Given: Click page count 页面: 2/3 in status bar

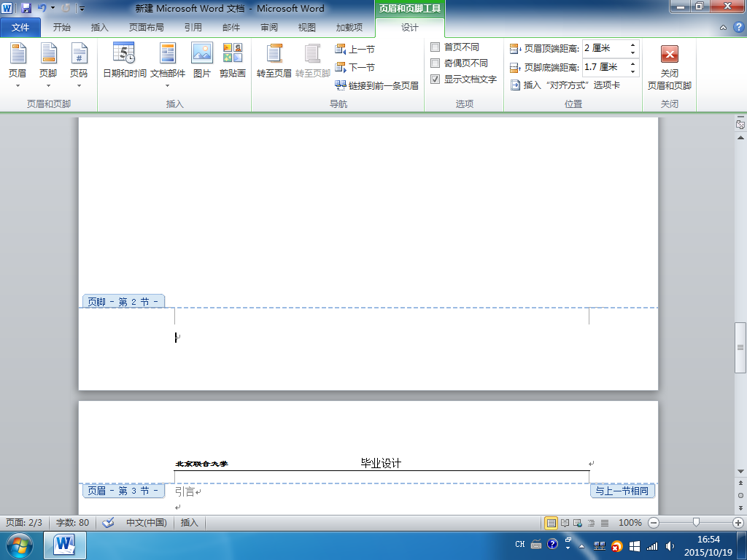Looking at the screenshot, I should pos(24,522).
